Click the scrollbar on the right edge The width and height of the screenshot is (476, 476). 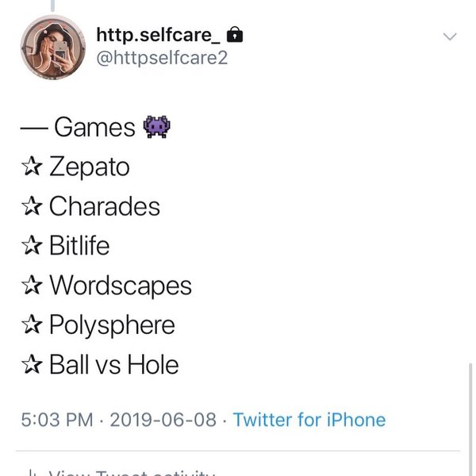[x=471, y=413]
